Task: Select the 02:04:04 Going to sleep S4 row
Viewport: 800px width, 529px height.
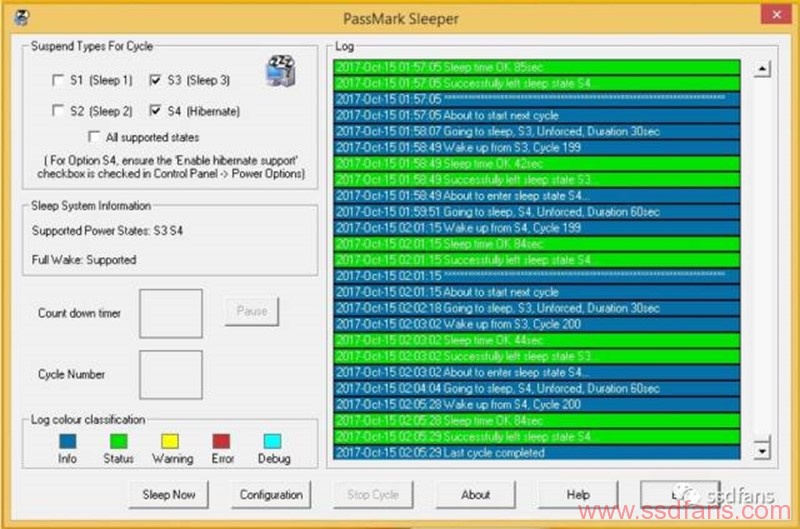Action: pyautogui.click(x=537, y=388)
